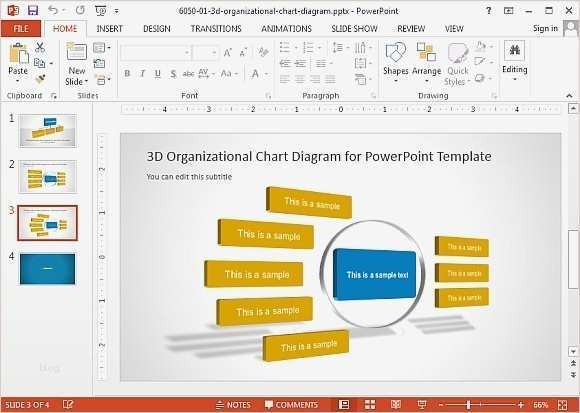
Task: Click Clear All Formatting icon
Action: [263, 53]
